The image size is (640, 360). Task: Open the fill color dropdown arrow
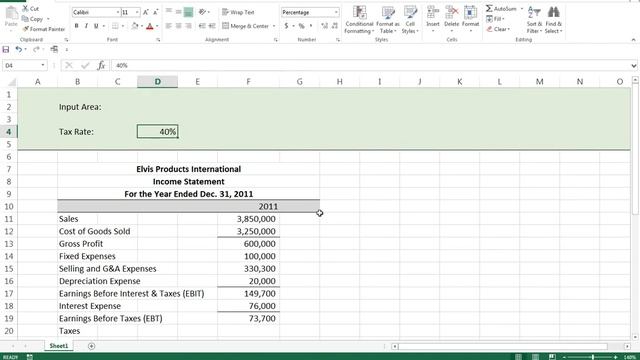[x=142, y=26]
